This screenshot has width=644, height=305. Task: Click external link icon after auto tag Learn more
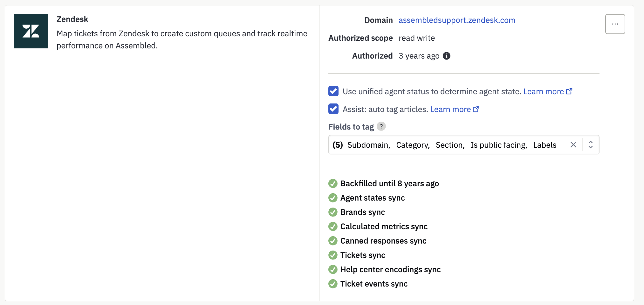476,109
